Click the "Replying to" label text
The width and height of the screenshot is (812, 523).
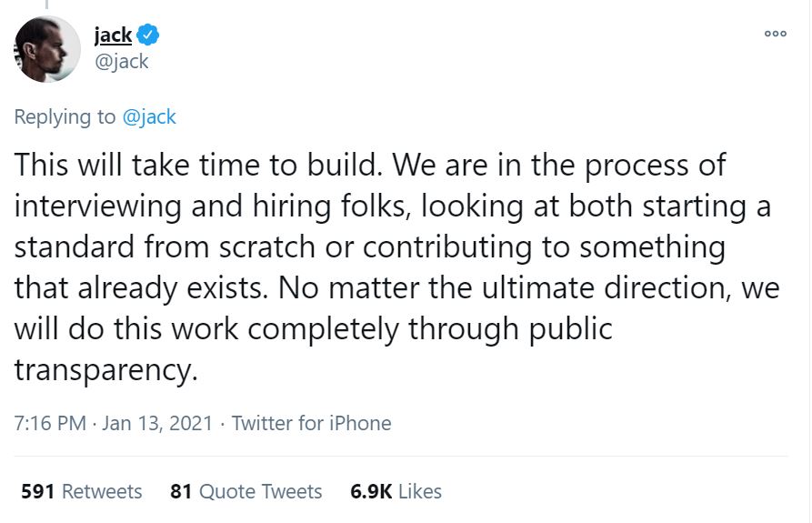point(65,116)
